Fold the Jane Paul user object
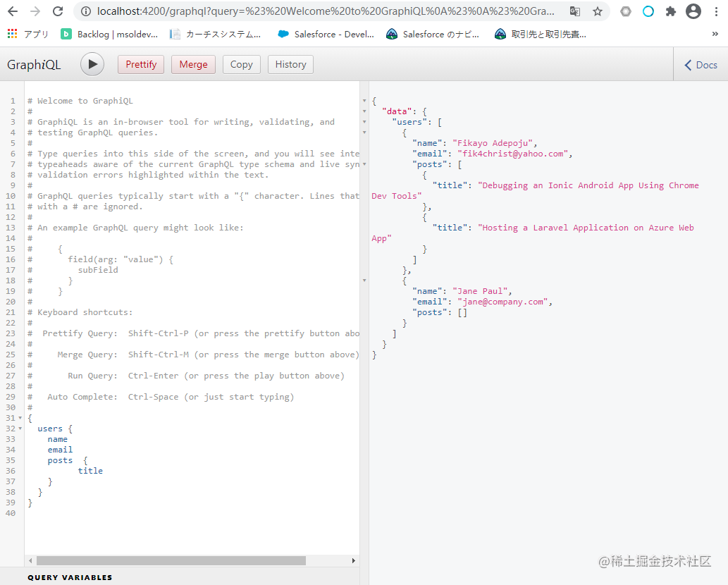 coord(364,281)
